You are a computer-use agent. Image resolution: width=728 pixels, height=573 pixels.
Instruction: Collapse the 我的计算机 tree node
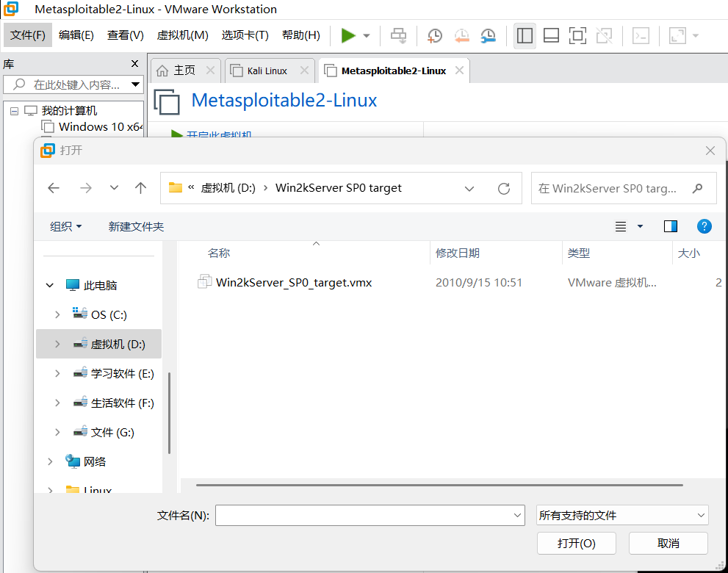[15, 111]
